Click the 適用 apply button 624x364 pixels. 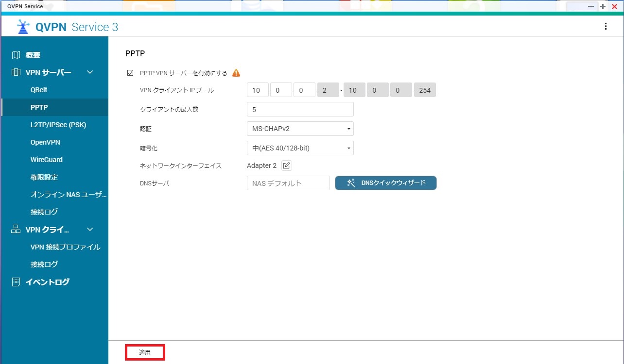[x=145, y=352]
